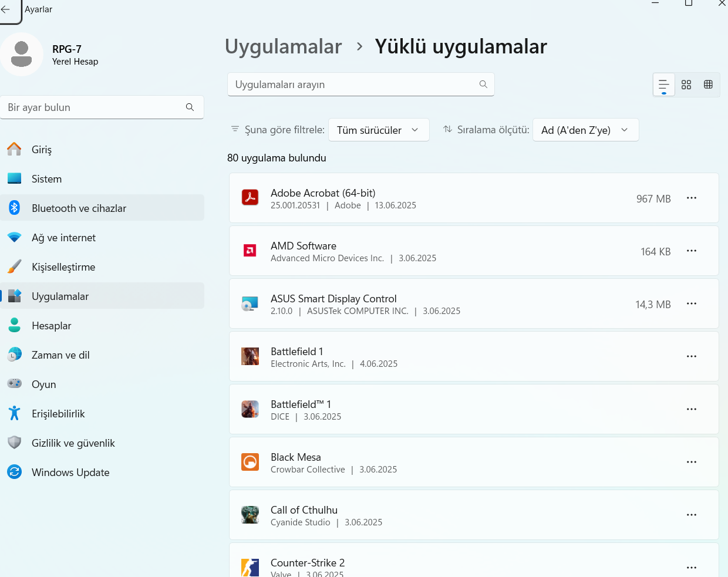The width and height of the screenshot is (728, 577).
Task: Click the 80 uygulama bulundu text
Action: coord(277,157)
